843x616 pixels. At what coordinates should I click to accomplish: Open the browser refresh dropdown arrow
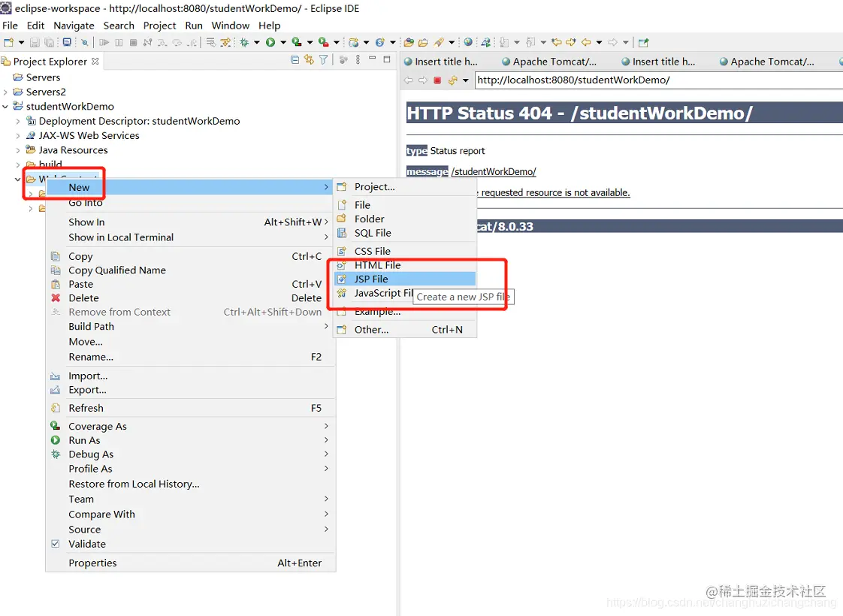point(466,80)
